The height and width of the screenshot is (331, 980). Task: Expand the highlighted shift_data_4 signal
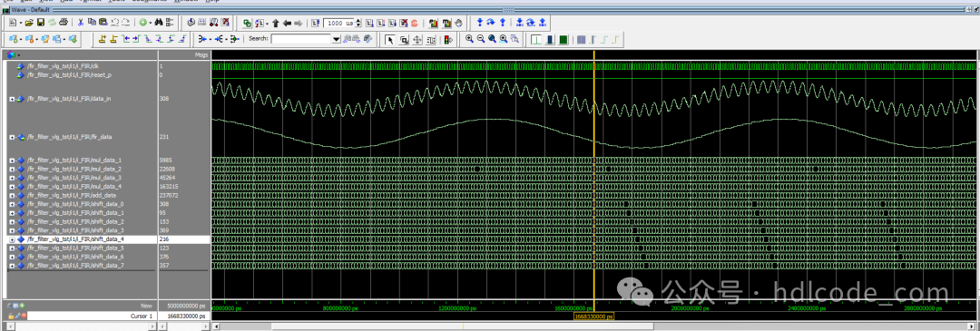(12, 239)
